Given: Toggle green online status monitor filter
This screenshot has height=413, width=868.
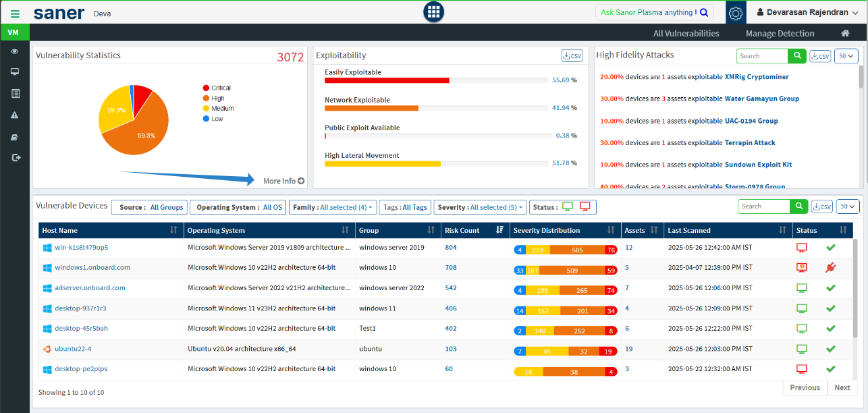Looking at the screenshot, I should [x=568, y=207].
